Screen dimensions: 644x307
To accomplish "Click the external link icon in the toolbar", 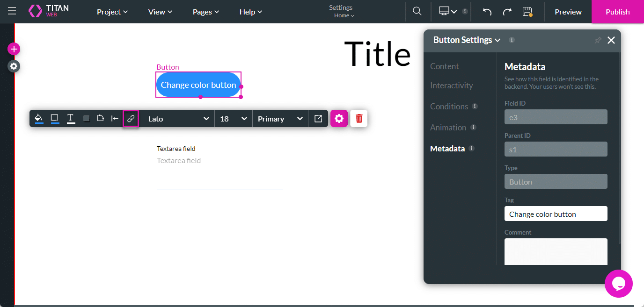I will pyautogui.click(x=318, y=118).
